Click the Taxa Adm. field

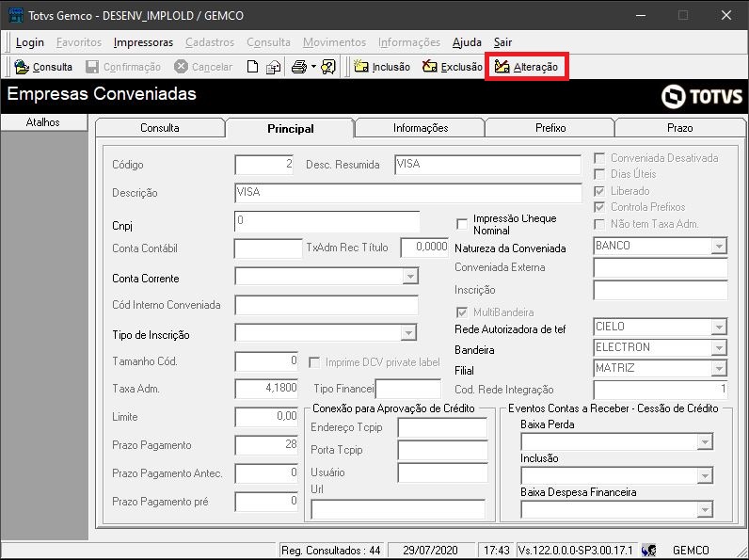click(x=266, y=389)
